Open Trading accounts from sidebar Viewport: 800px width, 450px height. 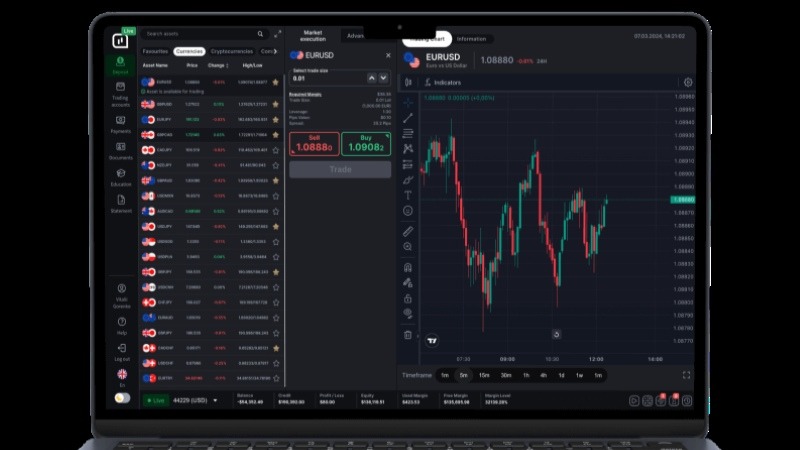[x=120, y=94]
